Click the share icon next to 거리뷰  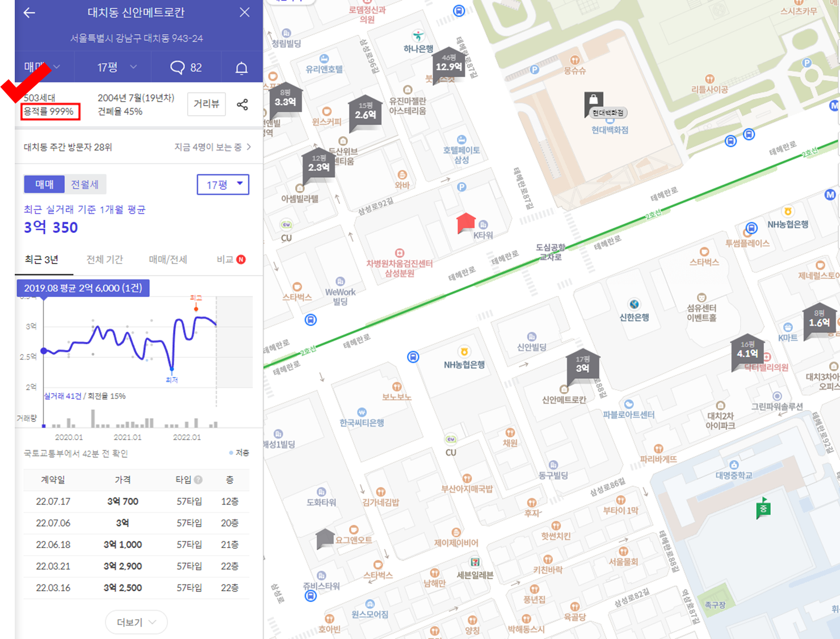(242, 105)
